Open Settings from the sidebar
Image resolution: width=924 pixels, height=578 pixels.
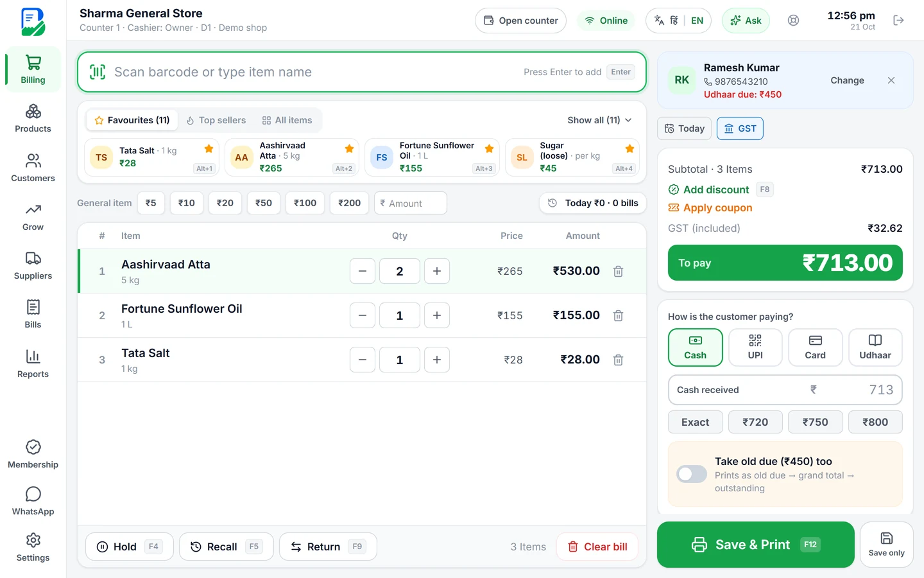33,548
